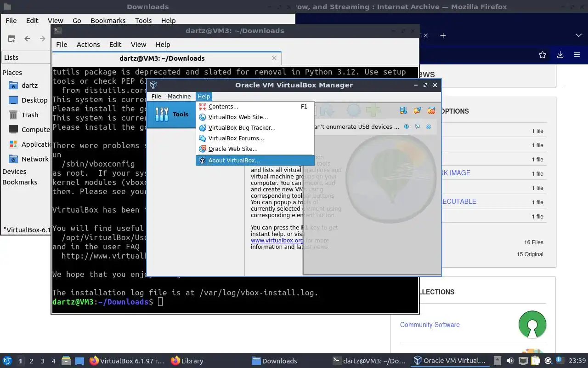Select Tools item in VirtualBox sidebar
This screenshot has height=368, width=588.
tap(171, 114)
